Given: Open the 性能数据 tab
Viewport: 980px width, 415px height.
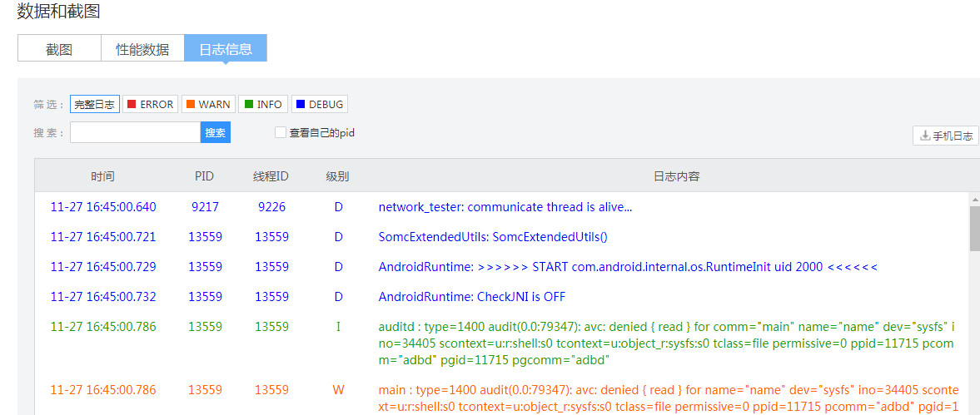Looking at the screenshot, I should (x=142, y=49).
